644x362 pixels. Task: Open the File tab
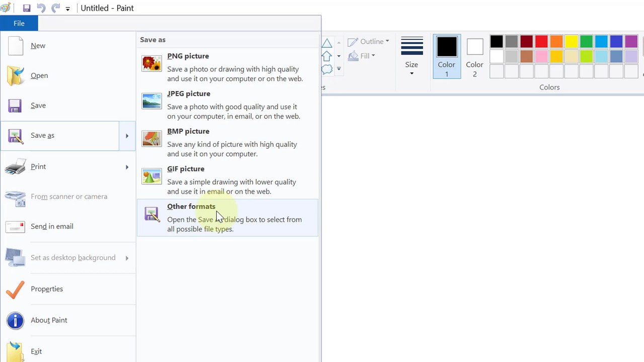(x=19, y=23)
